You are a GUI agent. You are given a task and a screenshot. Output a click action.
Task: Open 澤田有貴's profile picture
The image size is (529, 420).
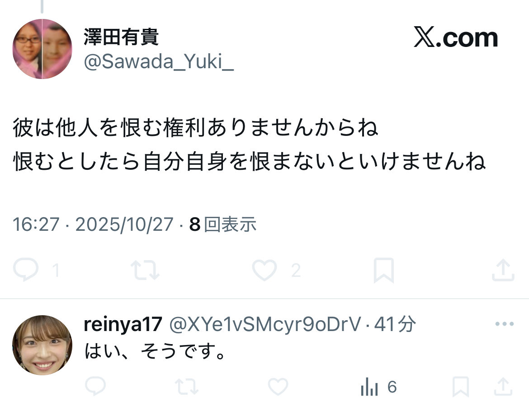42,49
